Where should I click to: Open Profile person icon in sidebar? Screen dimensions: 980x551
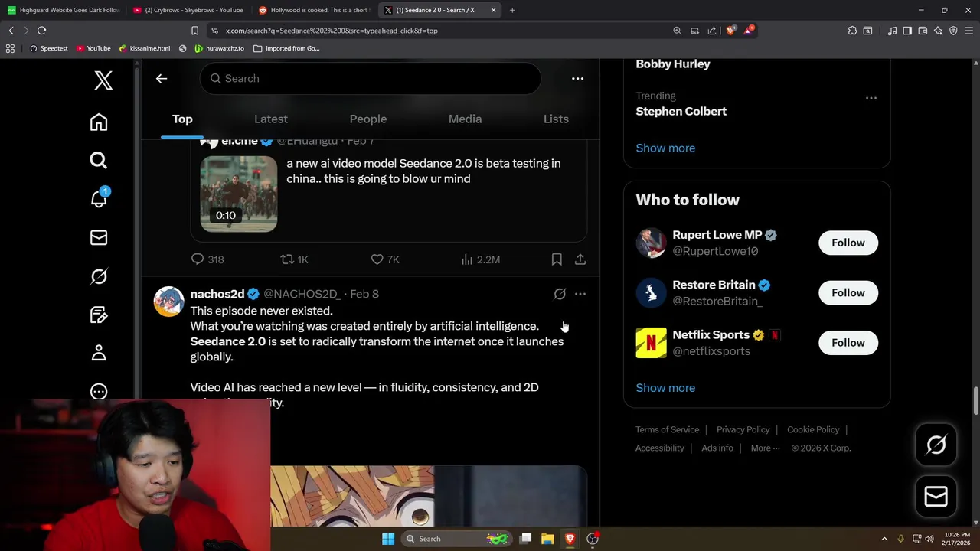[x=99, y=353]
